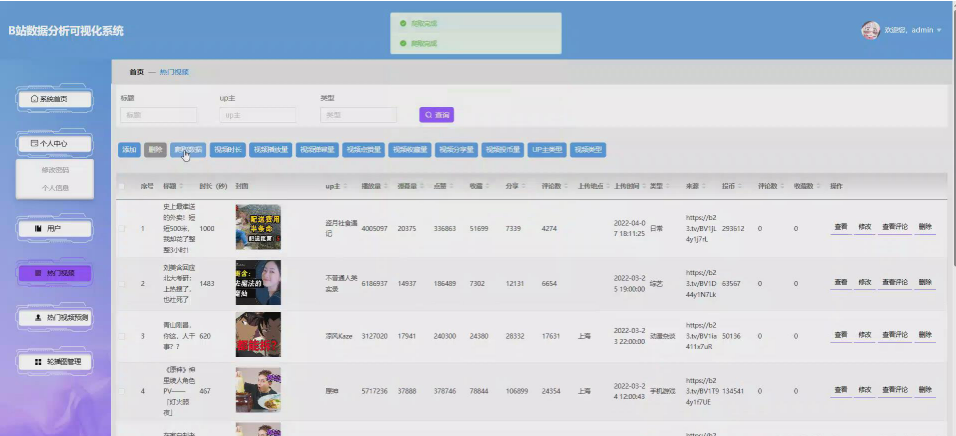Open the 视频收藏量 chart button
This screenshot has width=956, height=436.
410,150
